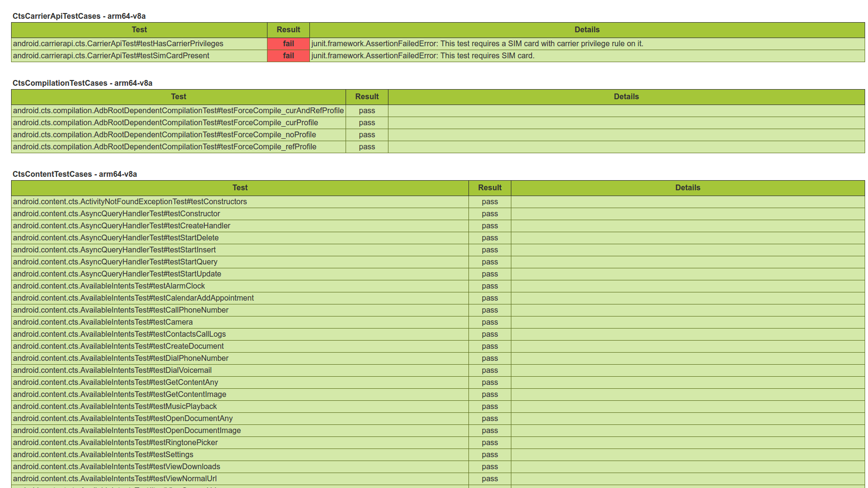Click the AvailableIntentsTest#testAlarmClock row
Viewport: 868px width, 488px height.
[109, 286]
